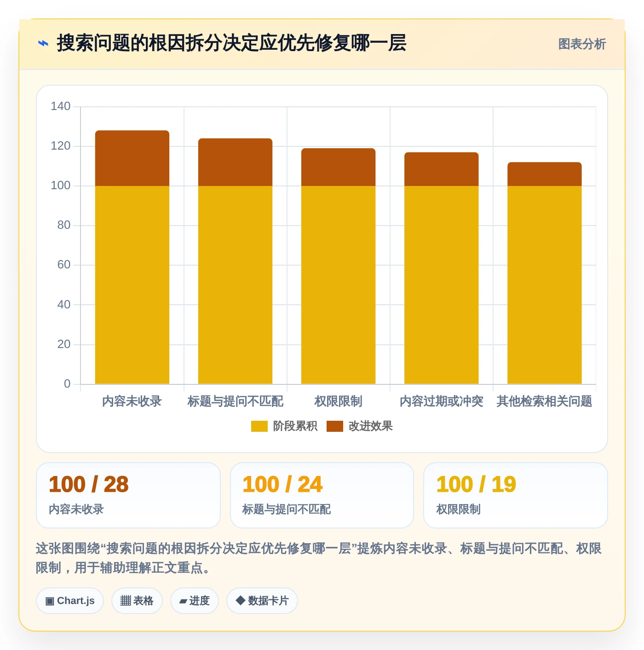The height and width of the screenshot is (650, 644).
Task: Click the Chart.js tag chip
Action: coord(70,601)
